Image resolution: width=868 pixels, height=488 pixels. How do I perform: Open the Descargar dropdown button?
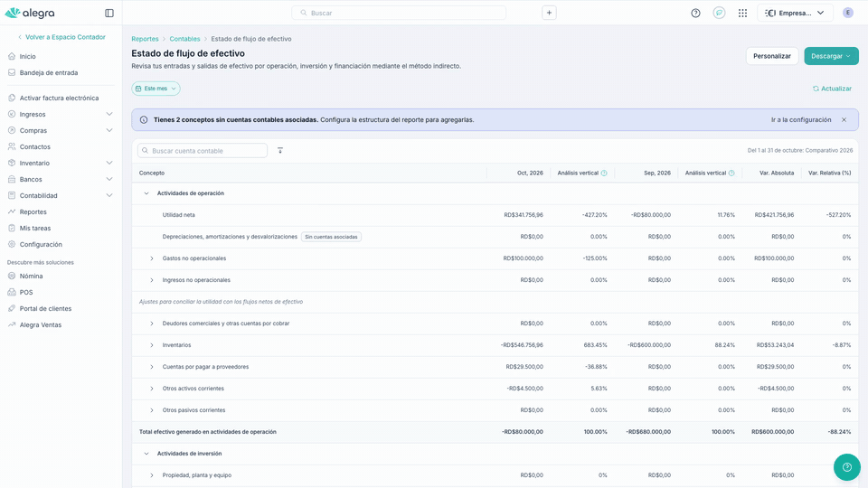(831, 56)
